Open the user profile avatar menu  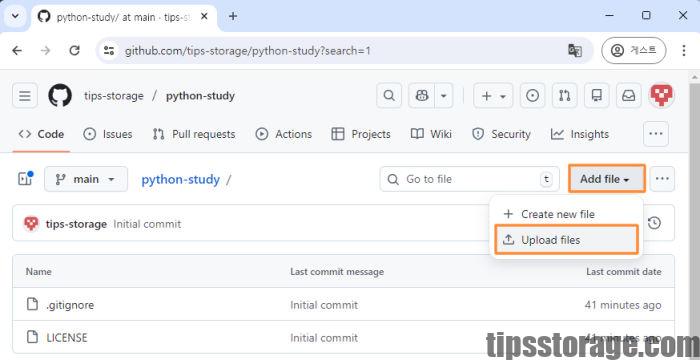(662, 96)
